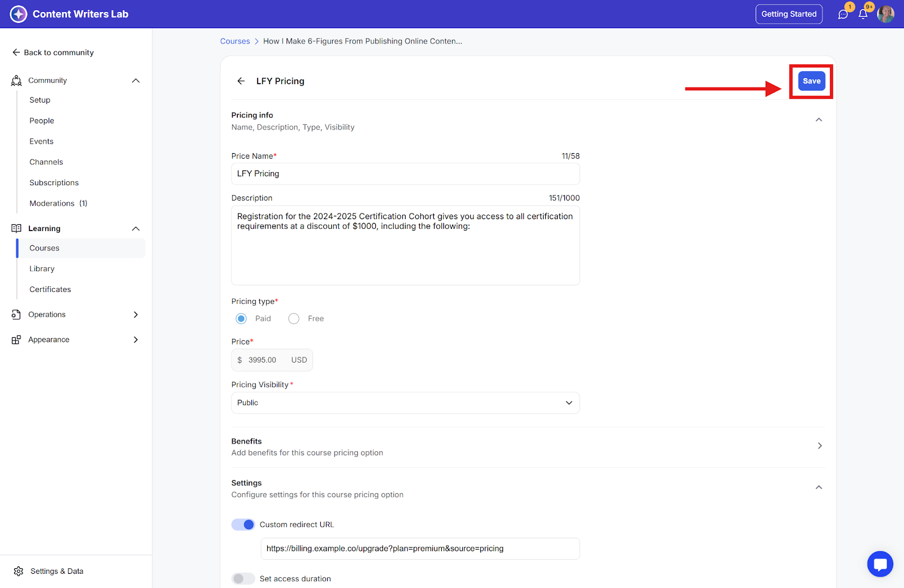Image resolution: width=904 pixels, height=588 pixels.
Task: Click the Community group icon in sidebar
Action: point(16,81)
